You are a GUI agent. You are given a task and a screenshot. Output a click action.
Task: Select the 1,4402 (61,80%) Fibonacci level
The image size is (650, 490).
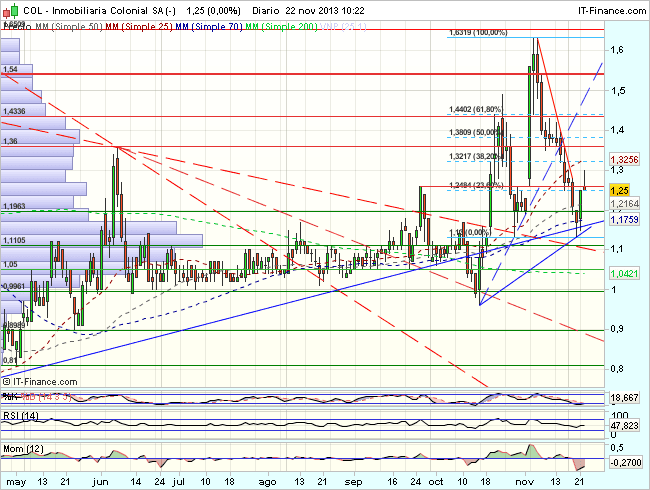coord(473,110)
